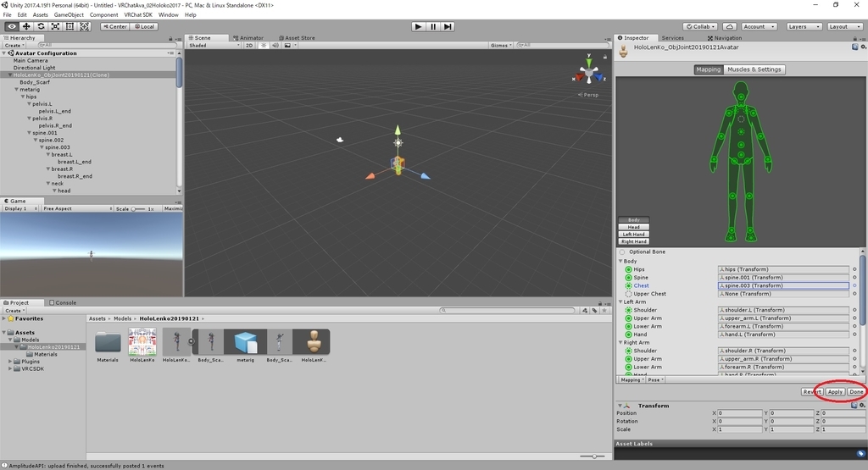Select the Scale tool

(55, 26)
